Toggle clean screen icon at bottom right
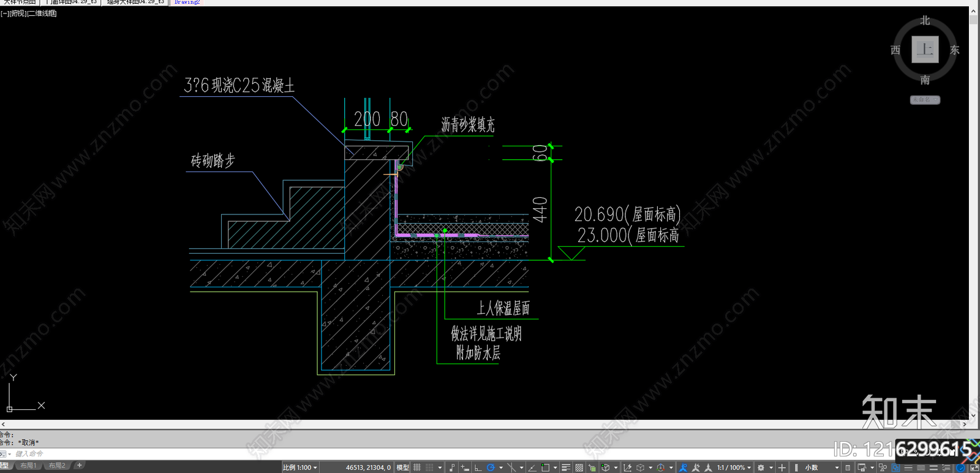 point(974,467)
